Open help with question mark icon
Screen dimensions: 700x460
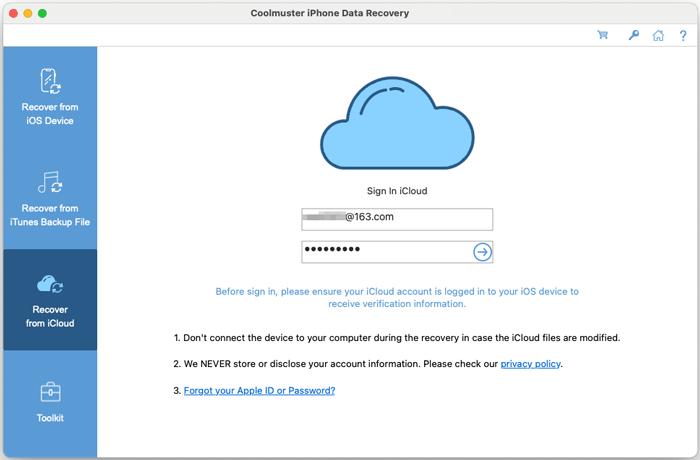click(683, 35)
